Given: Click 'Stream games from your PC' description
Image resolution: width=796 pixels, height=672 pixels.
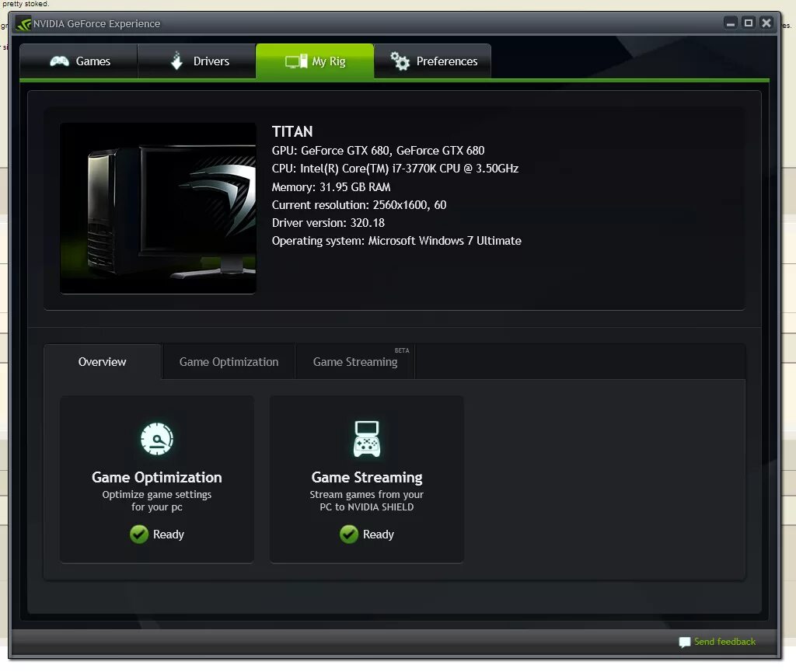Looking at the screenshot, I should 367,500.
